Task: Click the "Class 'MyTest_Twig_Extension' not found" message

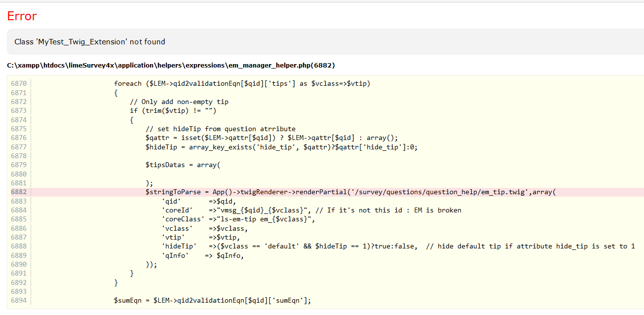Action: click(90, 42)
